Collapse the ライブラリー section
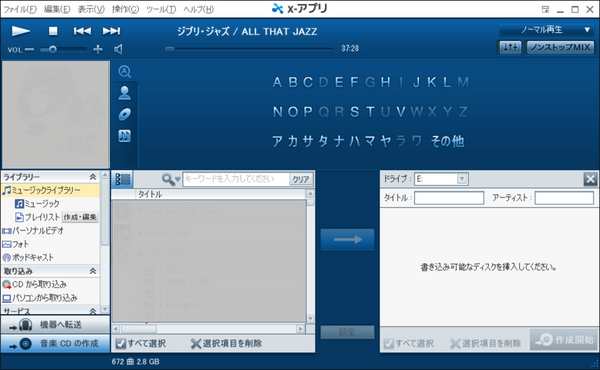The width and height of the screenshot is (600, 370). pyautogui.click(x=93, y=177)
